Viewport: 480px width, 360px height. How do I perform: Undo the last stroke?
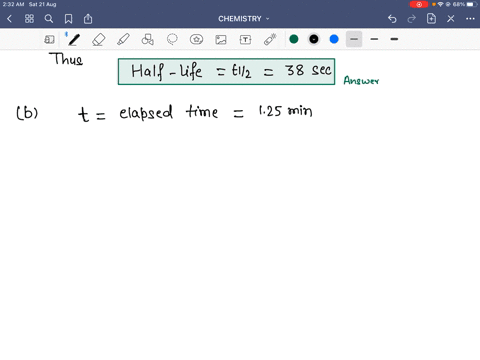[392, 19]
